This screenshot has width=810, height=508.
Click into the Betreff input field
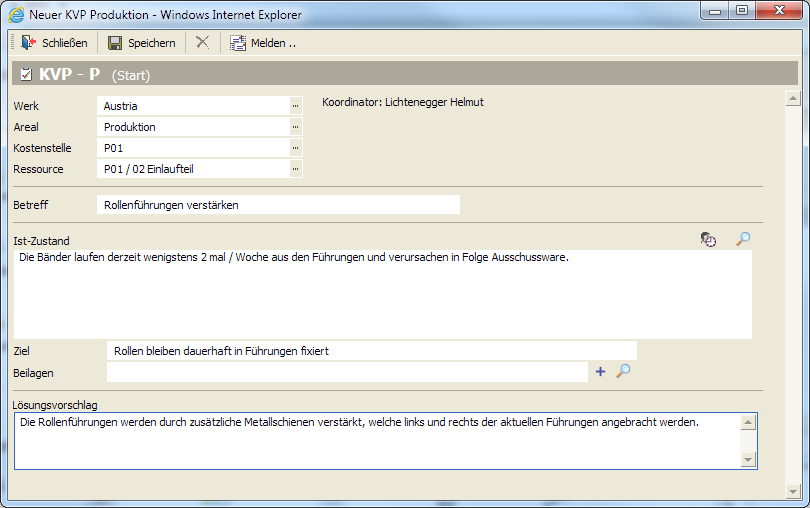[278, 205]
